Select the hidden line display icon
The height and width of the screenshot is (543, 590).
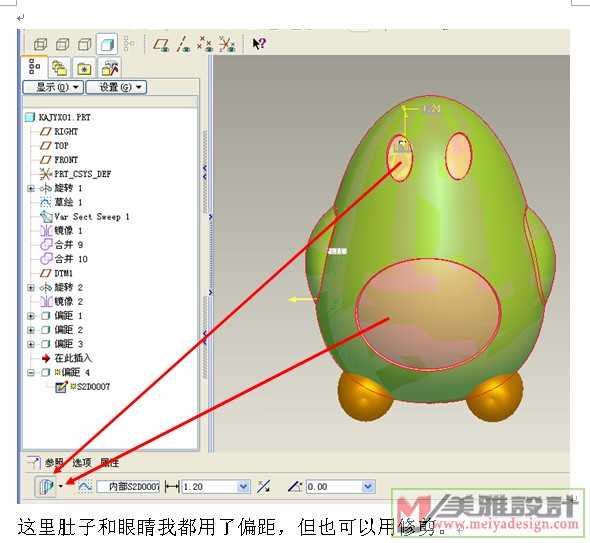tap(62, 44)
